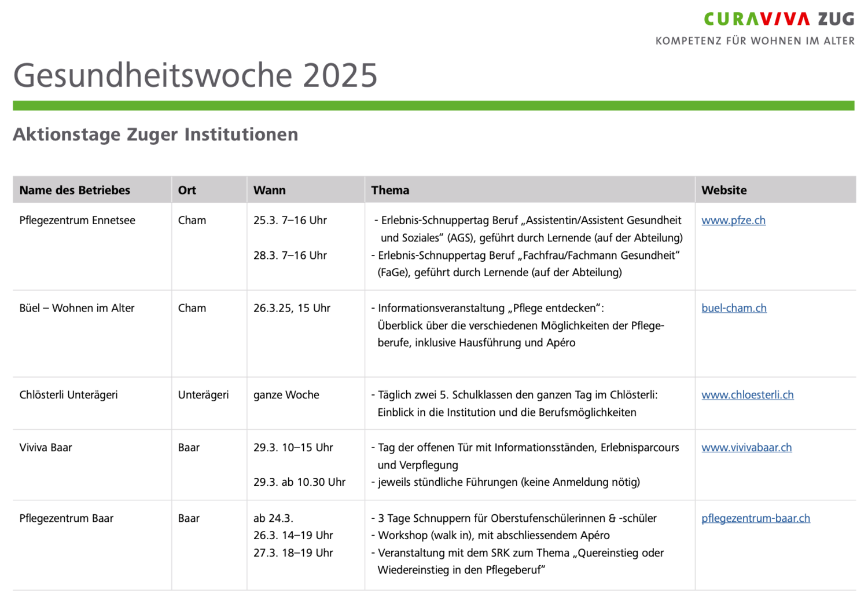Click 'Cham' in the Pflegezentrum Ennetsee row
The height and width of the screenshot is (604, 868).
point(192,220)
